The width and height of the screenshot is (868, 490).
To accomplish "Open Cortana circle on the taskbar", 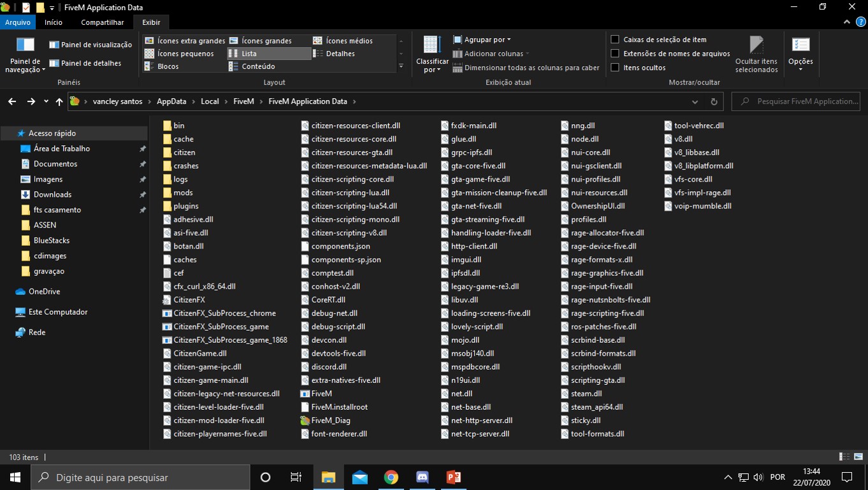I will 266,477.
